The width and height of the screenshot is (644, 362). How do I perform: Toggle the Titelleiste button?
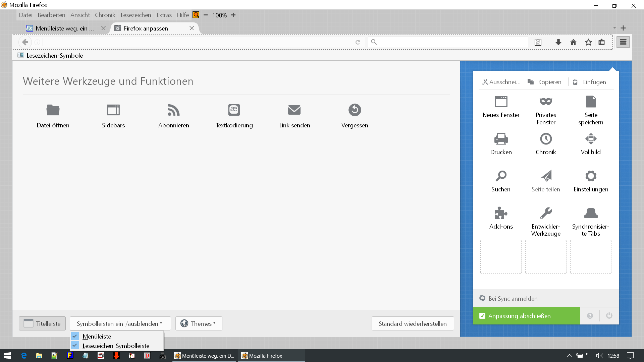(x=42, y=323)
